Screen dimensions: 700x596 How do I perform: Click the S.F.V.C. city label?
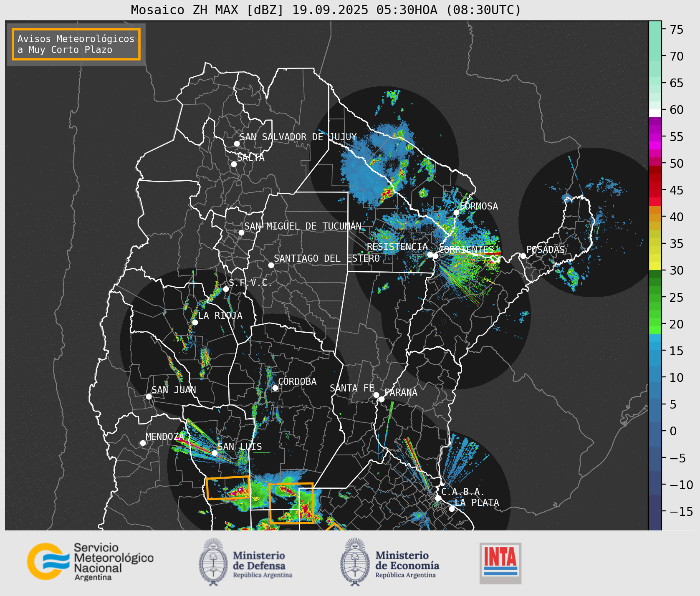click(250, 283)
